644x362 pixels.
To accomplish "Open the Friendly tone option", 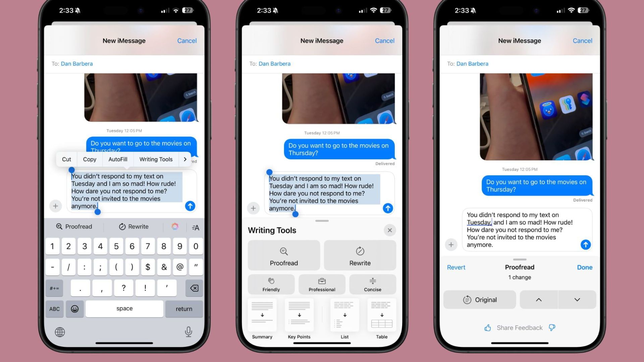I will tap(271, 284).
